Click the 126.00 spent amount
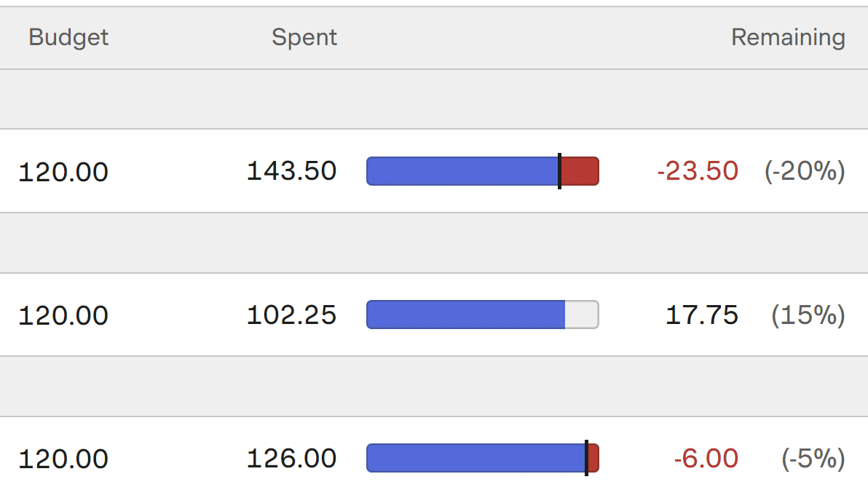 point(292,459)
